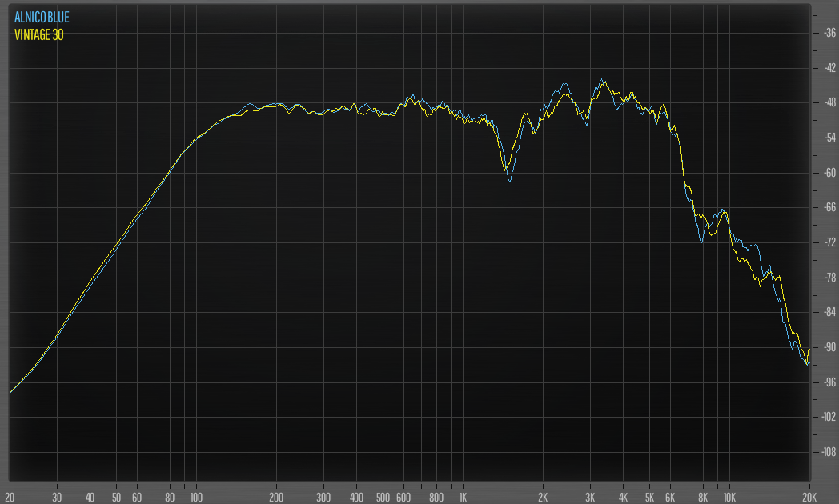Click the 50 frequency axis label

116,497
